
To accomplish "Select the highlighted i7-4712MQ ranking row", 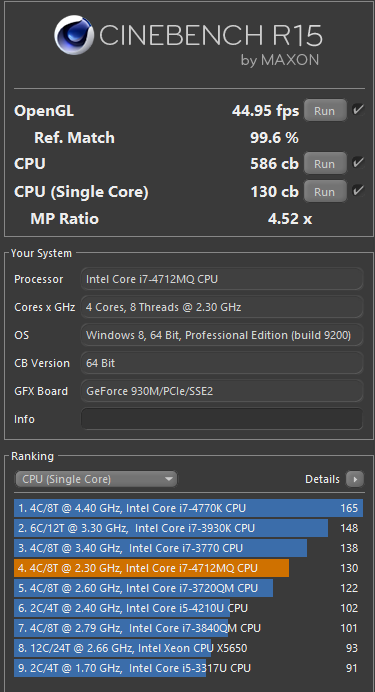I will coord(188,568).
